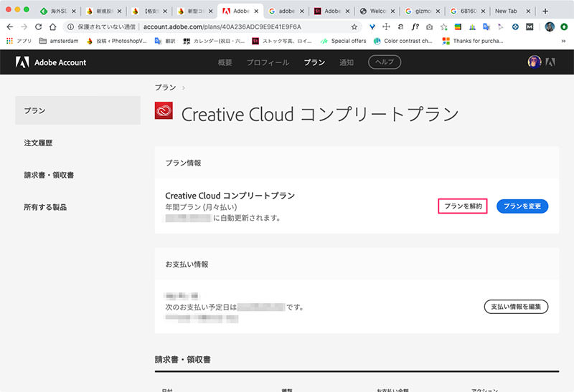Viewport: 574px width, 392px height.
Task: Open 請求書・領収書 in the sidebar
Action: pos(49,175)
